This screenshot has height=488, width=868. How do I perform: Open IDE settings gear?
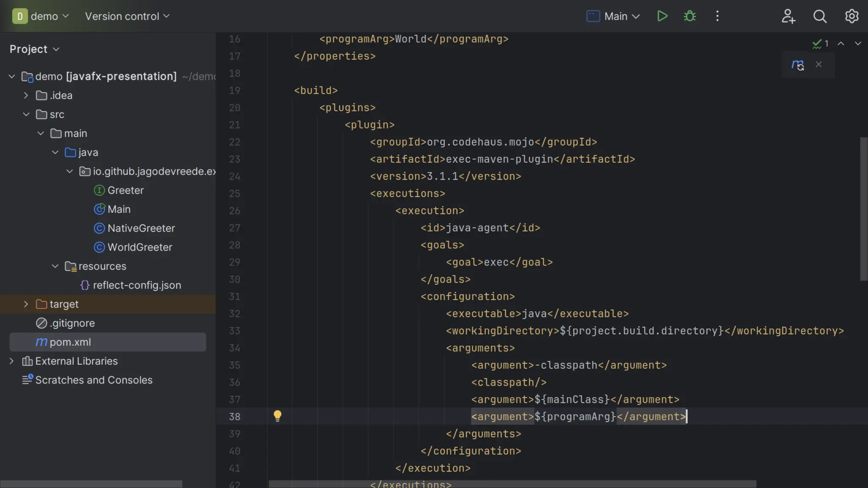pos(851,16)
